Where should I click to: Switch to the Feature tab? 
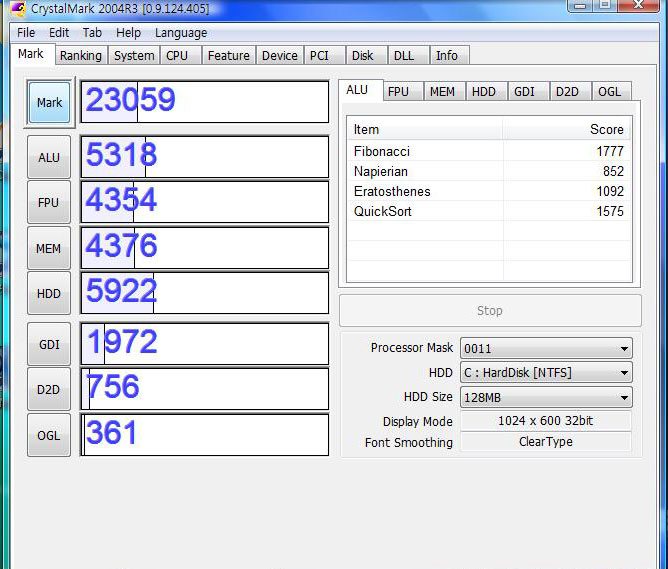pos(229,56)
